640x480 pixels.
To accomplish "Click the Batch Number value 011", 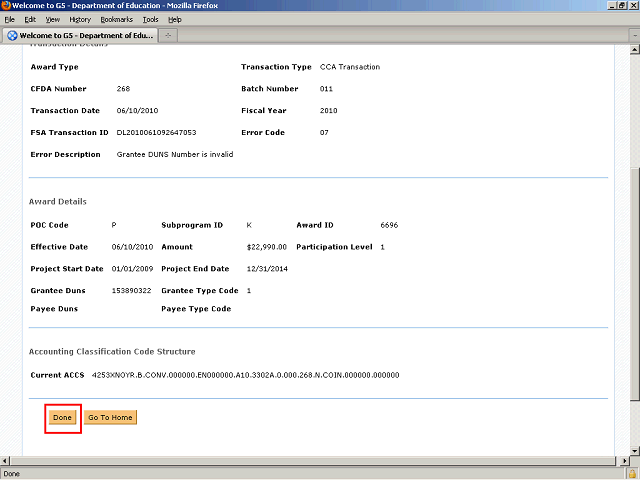I will click(x=326, y=89).
